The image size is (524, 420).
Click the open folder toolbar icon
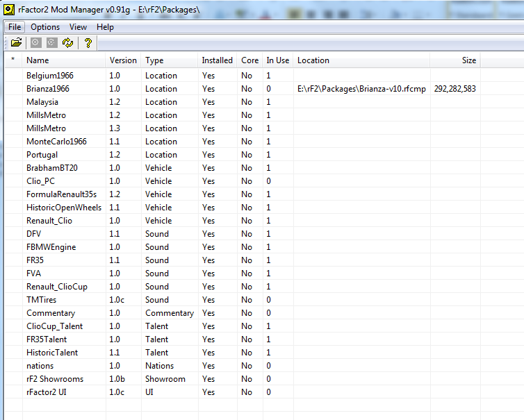[16, 43]
